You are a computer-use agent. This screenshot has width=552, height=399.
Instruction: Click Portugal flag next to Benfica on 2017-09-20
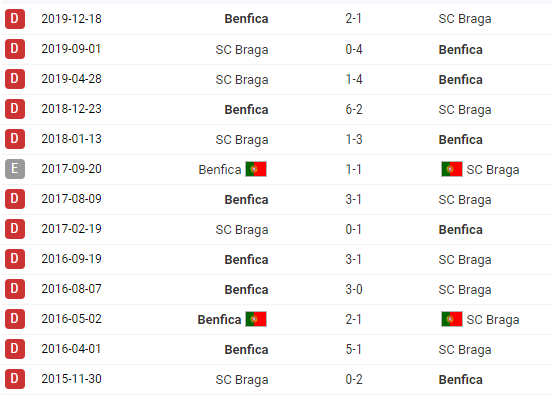(x=256, y=169)
